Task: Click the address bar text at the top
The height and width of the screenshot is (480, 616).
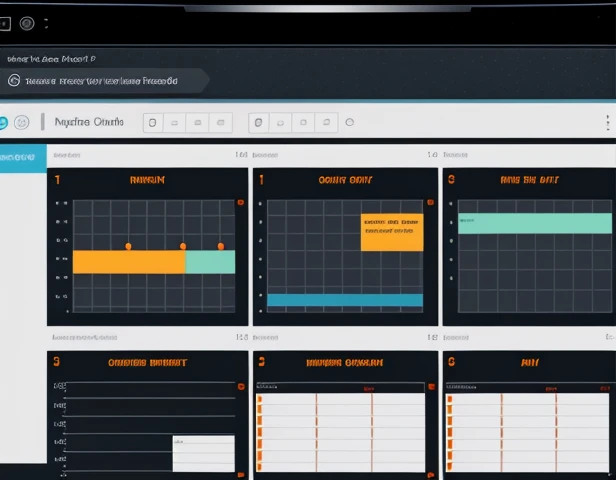Action: 100,81
